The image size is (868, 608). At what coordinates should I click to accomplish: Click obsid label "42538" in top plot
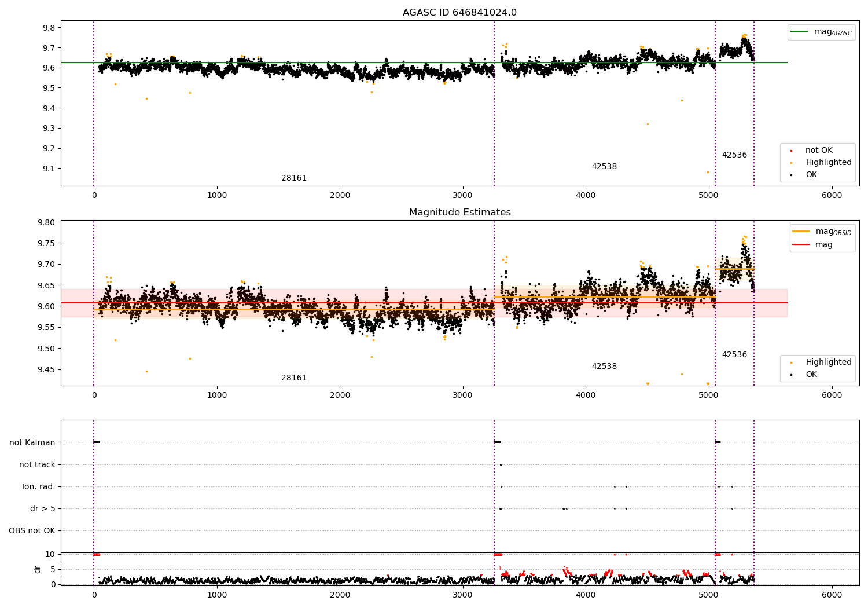pos(604,167)
